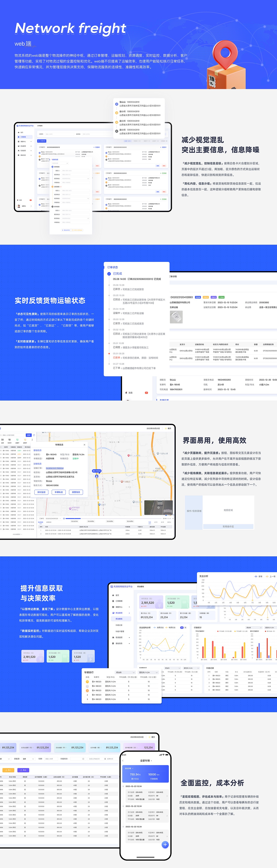277x868 pixels.
Task: Click the 订单管理 clipboard icon in dashboard sidebar
Action: [113, 601]
